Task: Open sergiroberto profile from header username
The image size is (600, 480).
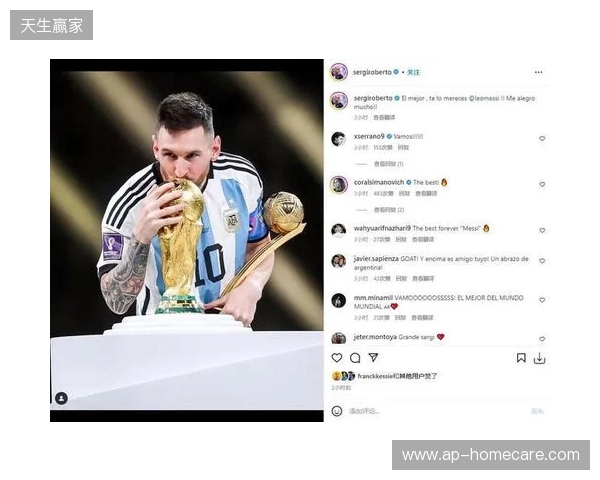Action: point(372,72)
